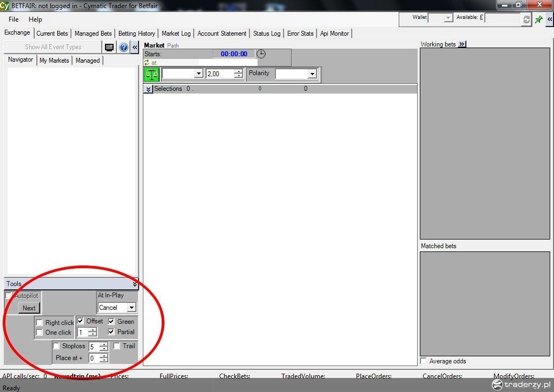Open the Betting History tab
Image resolution: width=554 pixels, height=392 pixels.
pos(137,34)
